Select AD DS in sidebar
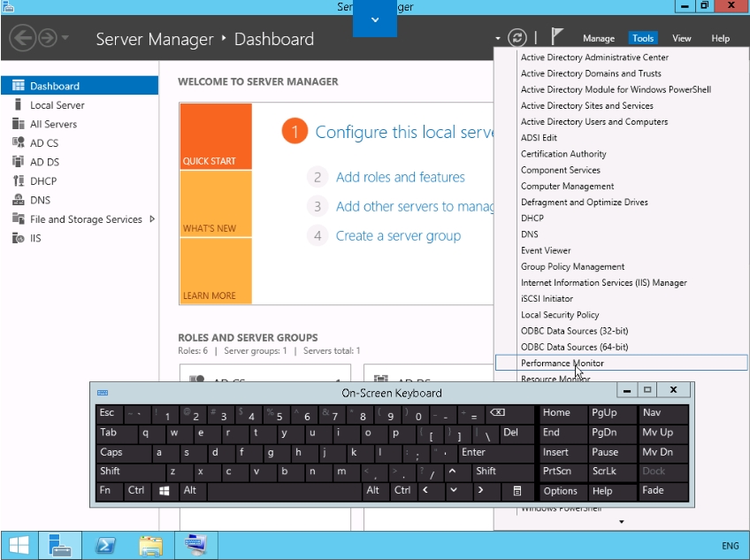The height and width of the screenshot is (560, 750). pyautogui.click(x=43, y=162)
